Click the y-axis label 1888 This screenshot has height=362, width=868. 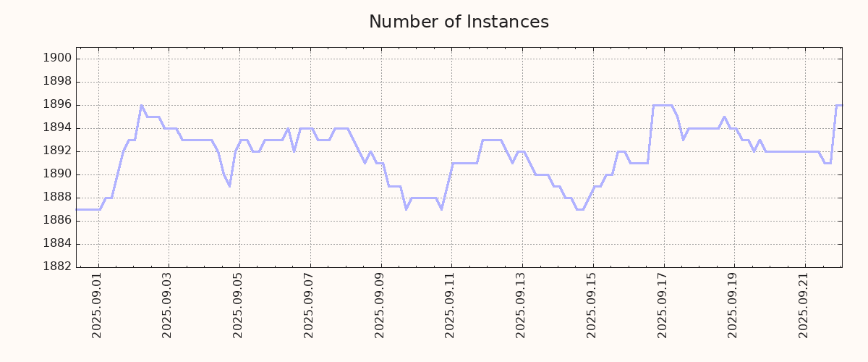pyautogui.click(x=57, y=198)
